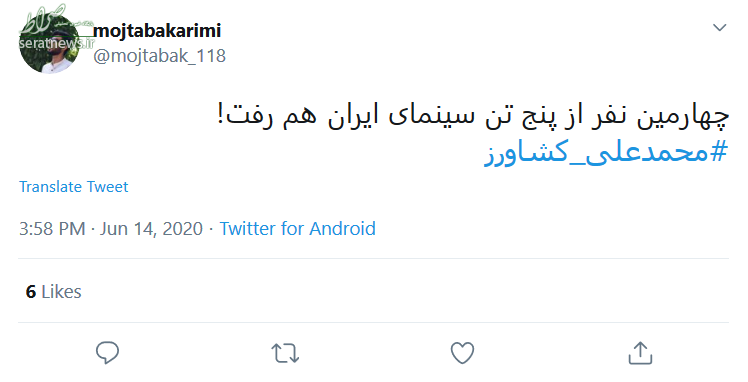View the 6 Likes list
Viewport: 748px width, 382px height.
point(53,291)
